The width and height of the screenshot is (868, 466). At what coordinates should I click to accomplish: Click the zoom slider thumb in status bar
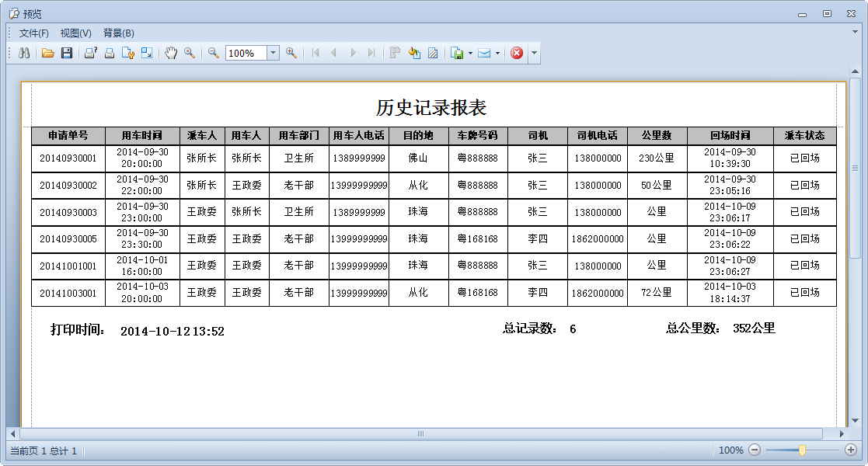click(x=802, y=450)
